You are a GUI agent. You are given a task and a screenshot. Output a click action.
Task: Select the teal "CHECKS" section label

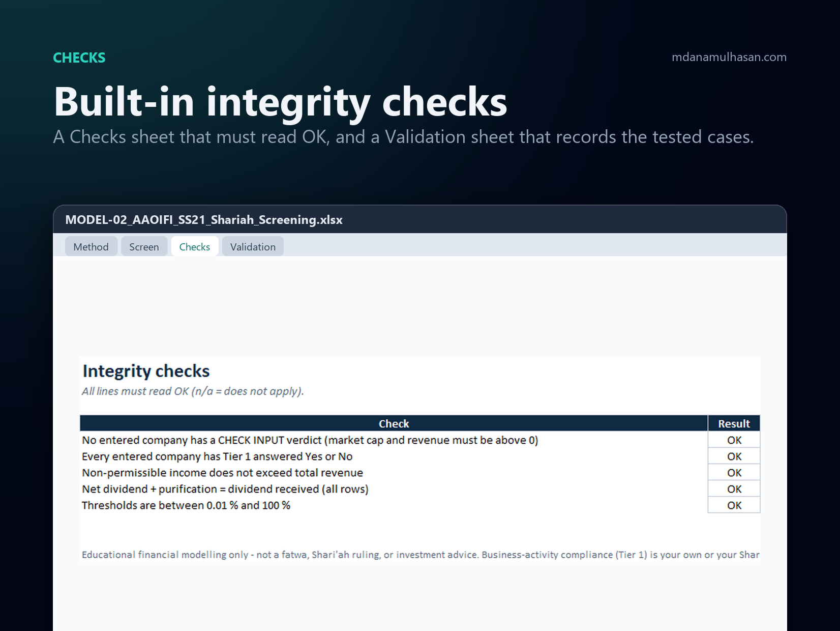tap(79, 58)
